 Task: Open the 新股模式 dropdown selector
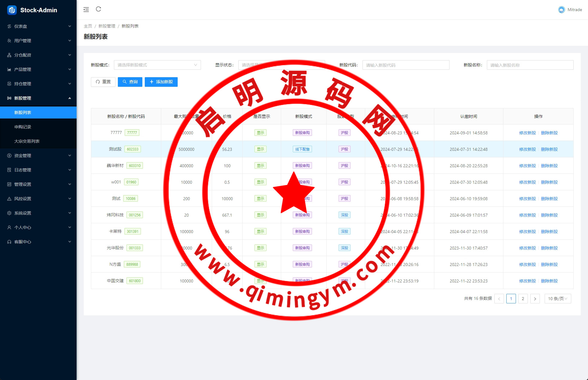point(157,65)
